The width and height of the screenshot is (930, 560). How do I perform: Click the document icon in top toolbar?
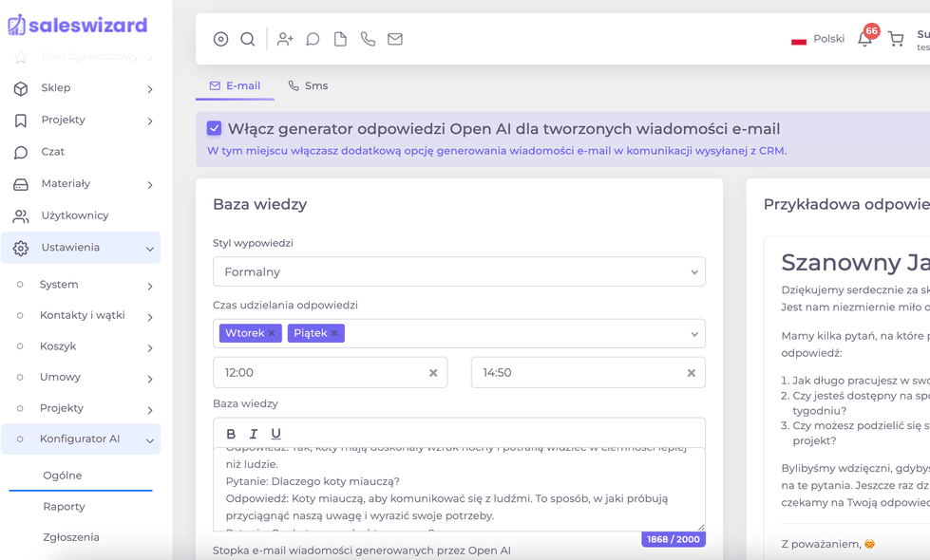340,39
